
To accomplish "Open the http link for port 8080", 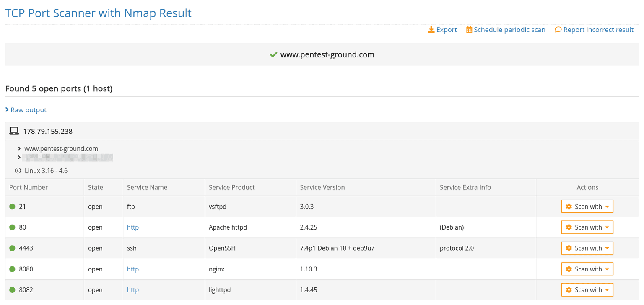I will click(133, 269).
